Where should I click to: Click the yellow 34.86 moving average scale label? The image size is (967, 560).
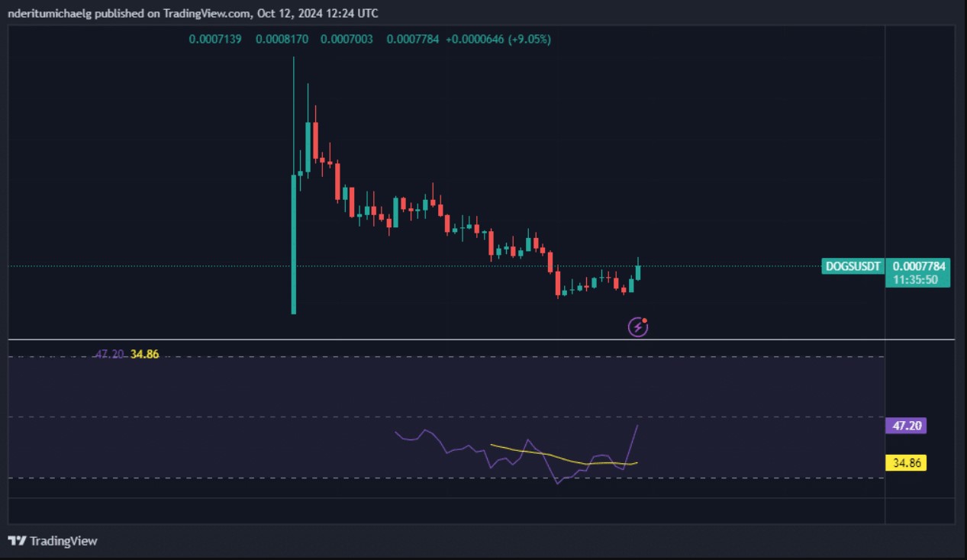tap(905, 463)
